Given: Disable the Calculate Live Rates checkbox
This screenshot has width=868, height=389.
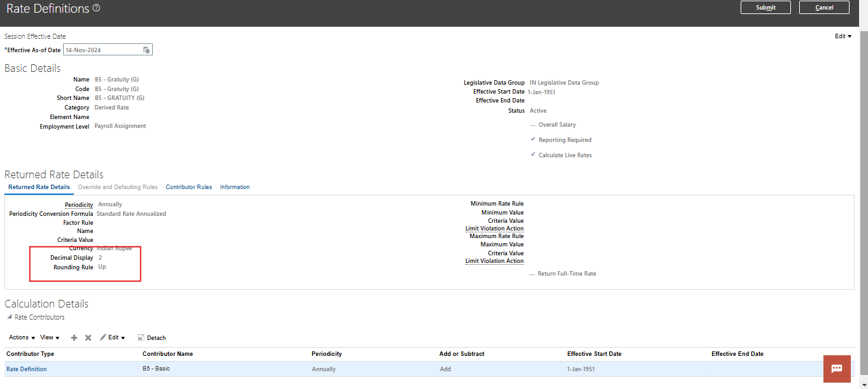Looking at the screenshot, I should [533, 155].
